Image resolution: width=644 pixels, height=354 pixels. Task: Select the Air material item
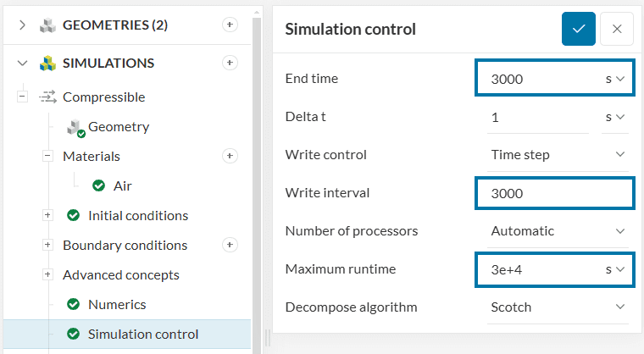coord(122,185)
